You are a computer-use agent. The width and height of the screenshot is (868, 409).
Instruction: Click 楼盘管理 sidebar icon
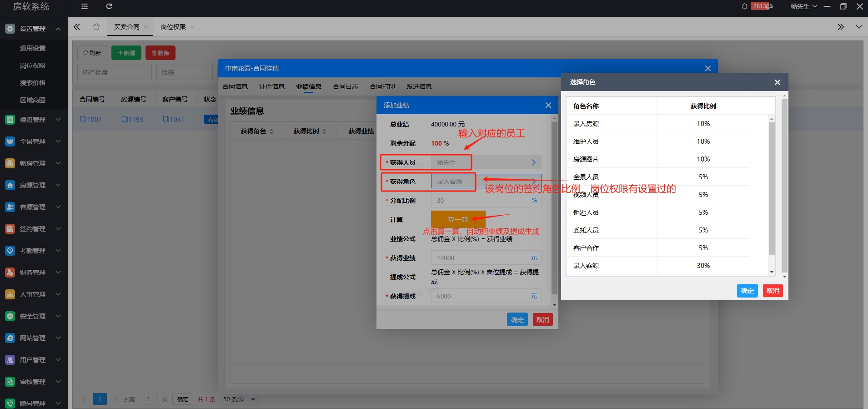click(10, 120)
